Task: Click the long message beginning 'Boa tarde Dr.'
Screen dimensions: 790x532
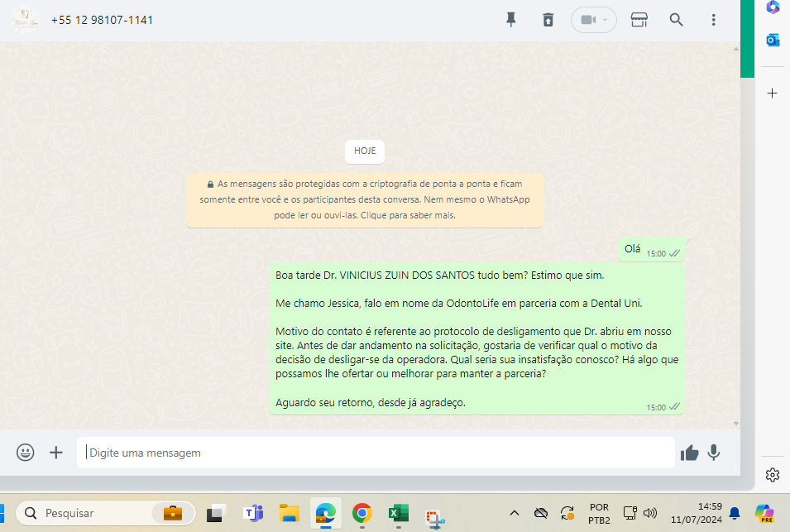Action: [x=476, y=338]
